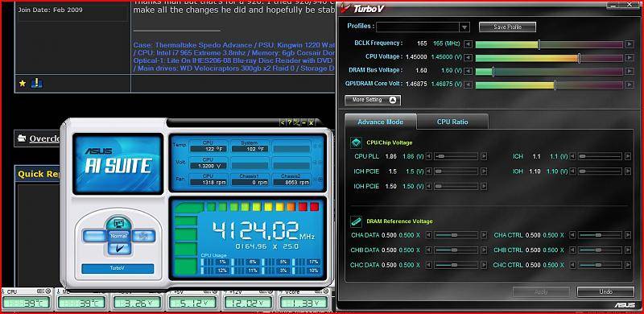644x314 pixels.
Task: Open the Overclocking forum link
Action: [x=45, y=138]
